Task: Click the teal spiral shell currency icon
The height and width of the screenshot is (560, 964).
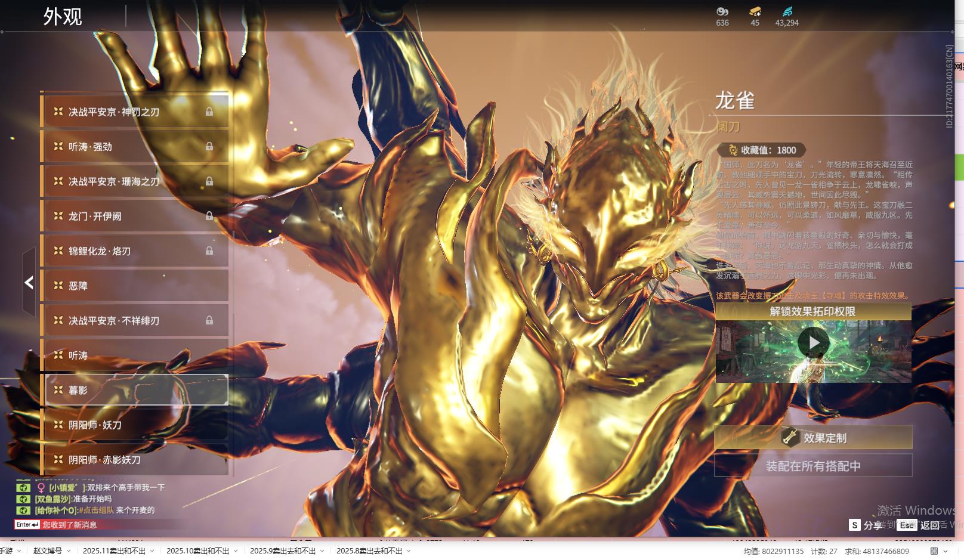Action: tap(787, 12)
